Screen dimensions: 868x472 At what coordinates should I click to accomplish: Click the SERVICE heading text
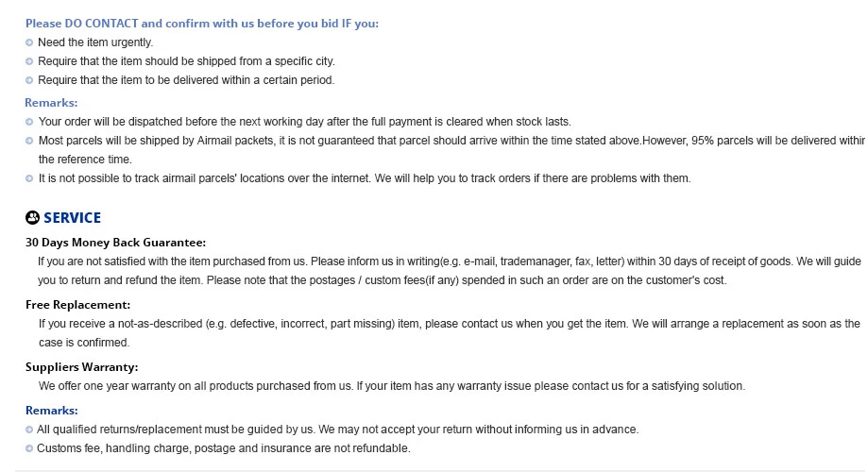73,218
